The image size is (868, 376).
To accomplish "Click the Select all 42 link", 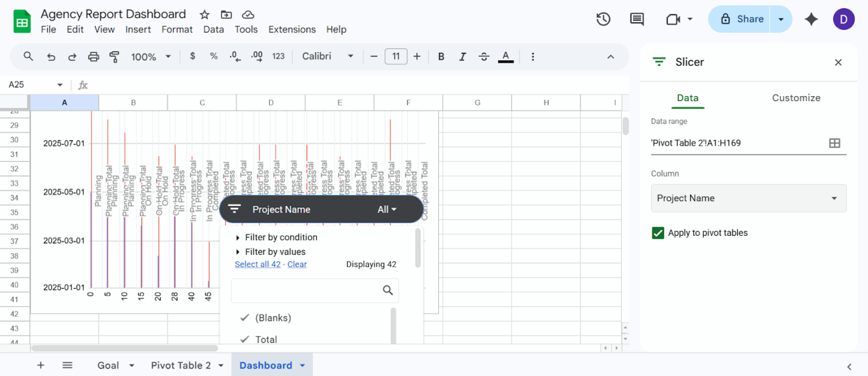I will pos(257,264).
